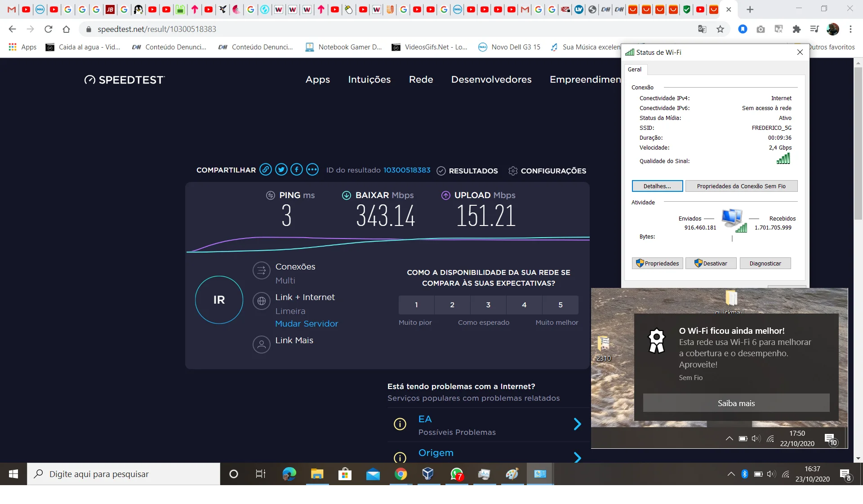Click the IR start test circle
The image size is (863, 504).
click(219, 300)
